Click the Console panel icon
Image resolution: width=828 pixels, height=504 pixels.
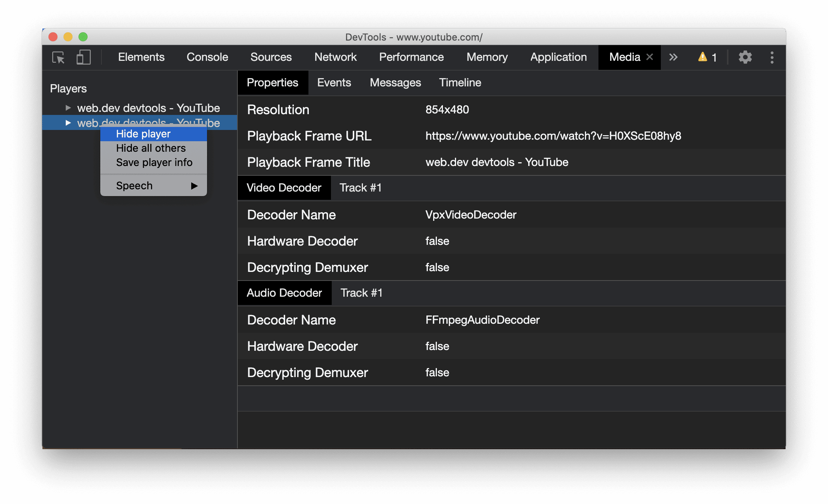(x=207, y=57)
